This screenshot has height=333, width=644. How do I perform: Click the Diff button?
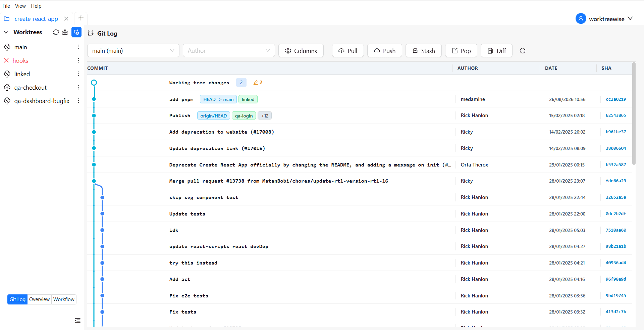[x=496, y=51]
